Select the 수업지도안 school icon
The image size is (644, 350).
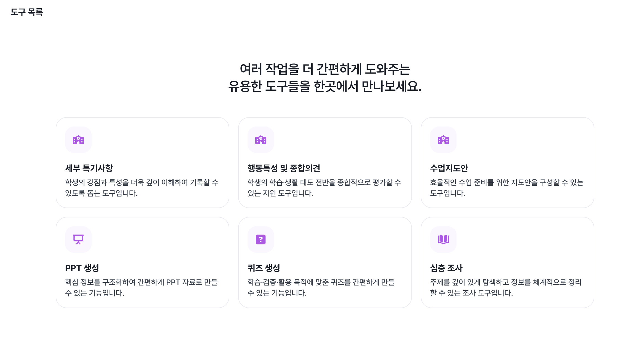[x=443, y=140]
